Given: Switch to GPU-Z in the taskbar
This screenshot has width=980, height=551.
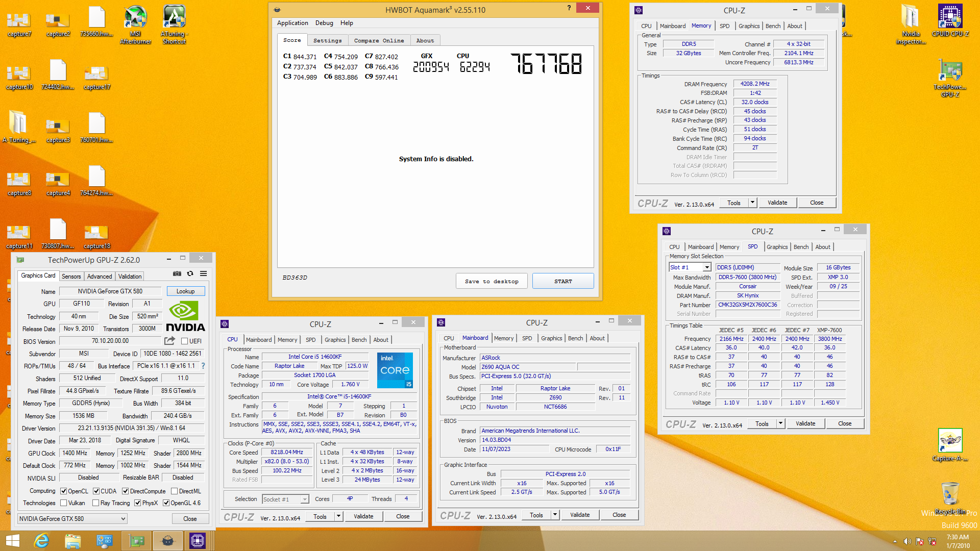Looking at the screenshot, I should tap(136, 541).
